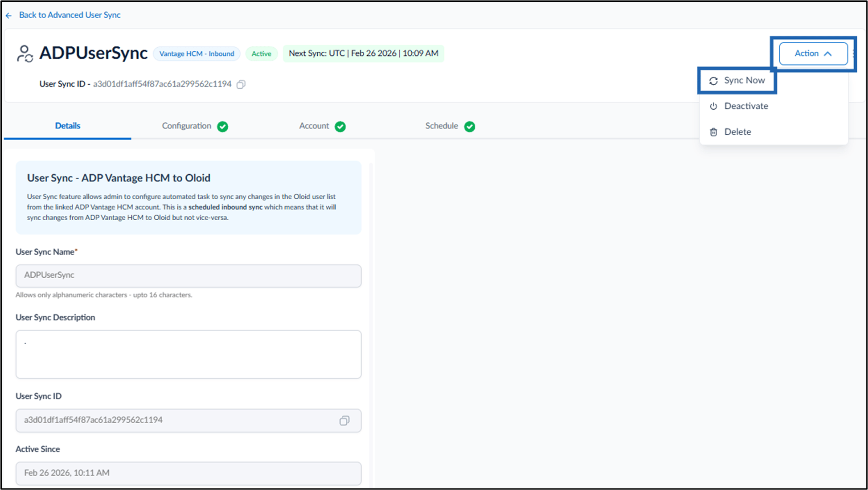Open Back to Advanced User Sync link
The image size is (868, 490).
pos(70,15)
